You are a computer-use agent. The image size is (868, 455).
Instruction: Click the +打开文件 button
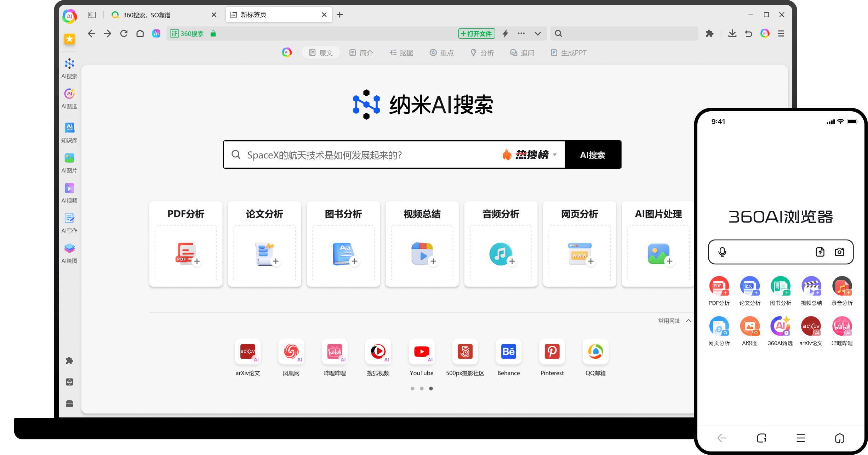point(476,34)
